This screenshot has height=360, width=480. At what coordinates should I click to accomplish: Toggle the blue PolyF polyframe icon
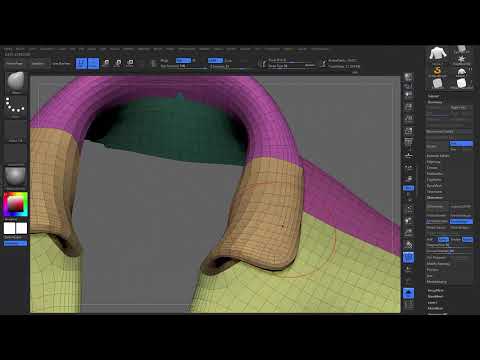408,257
